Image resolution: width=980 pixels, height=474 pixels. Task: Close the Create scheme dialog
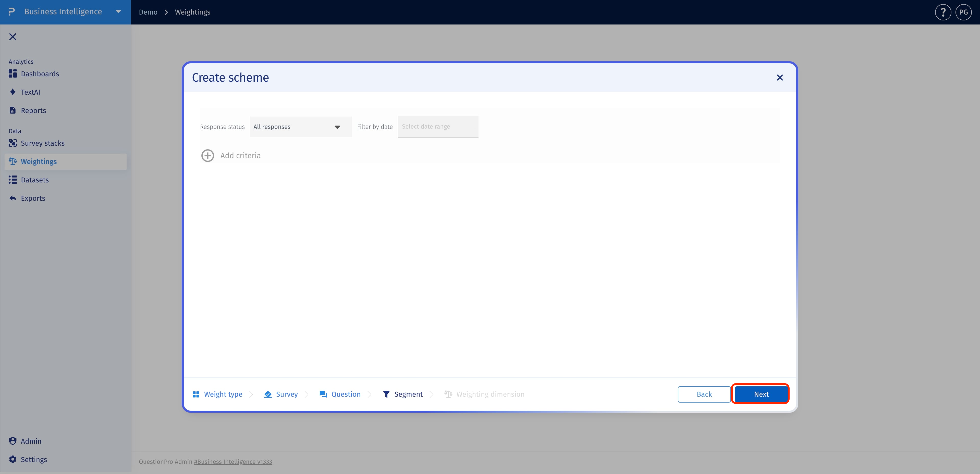[x=779, y=78]
